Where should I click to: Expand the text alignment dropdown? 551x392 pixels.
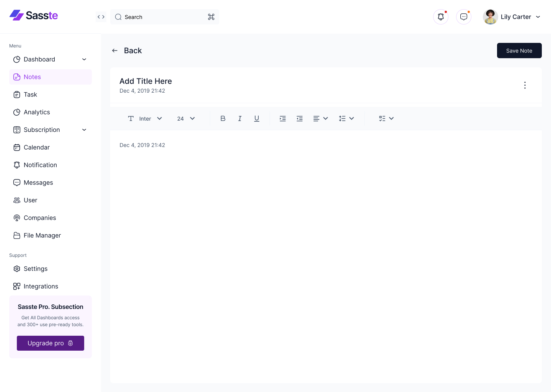[x=321, y=118]
